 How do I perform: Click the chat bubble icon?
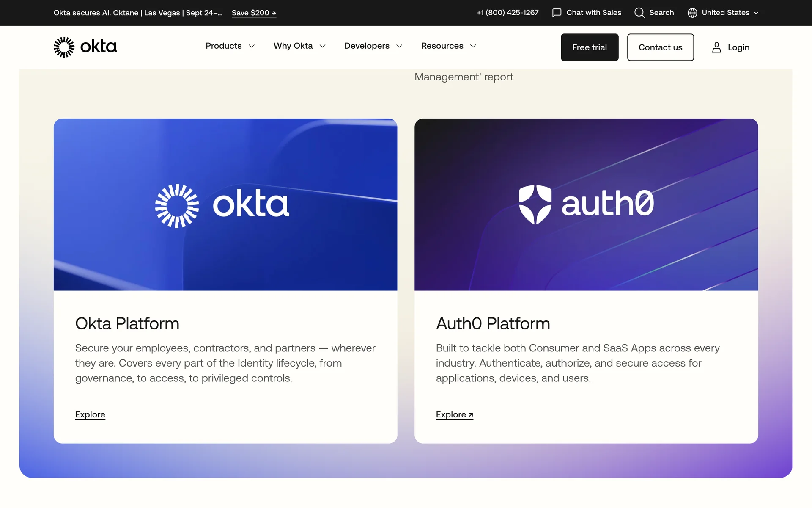coord(557,13)
